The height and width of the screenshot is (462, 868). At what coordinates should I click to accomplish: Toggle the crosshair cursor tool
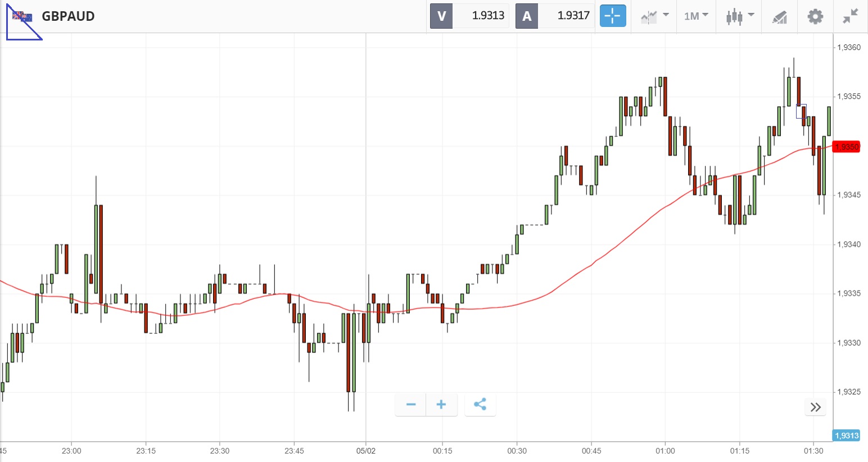coord(612,16)
